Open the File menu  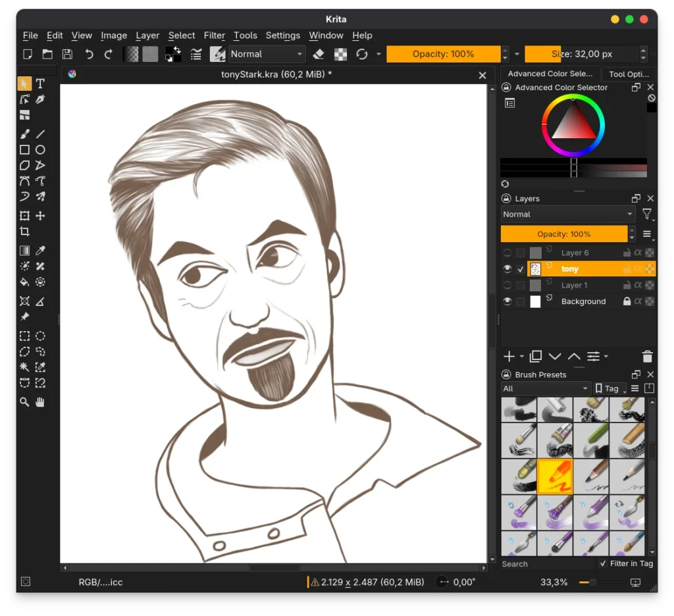[x=30, y=36]
